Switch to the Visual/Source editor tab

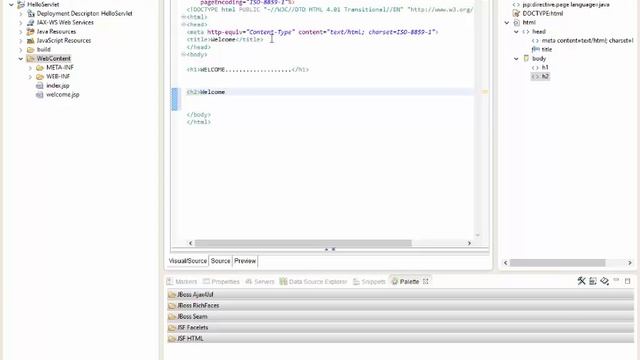(188, 261)
